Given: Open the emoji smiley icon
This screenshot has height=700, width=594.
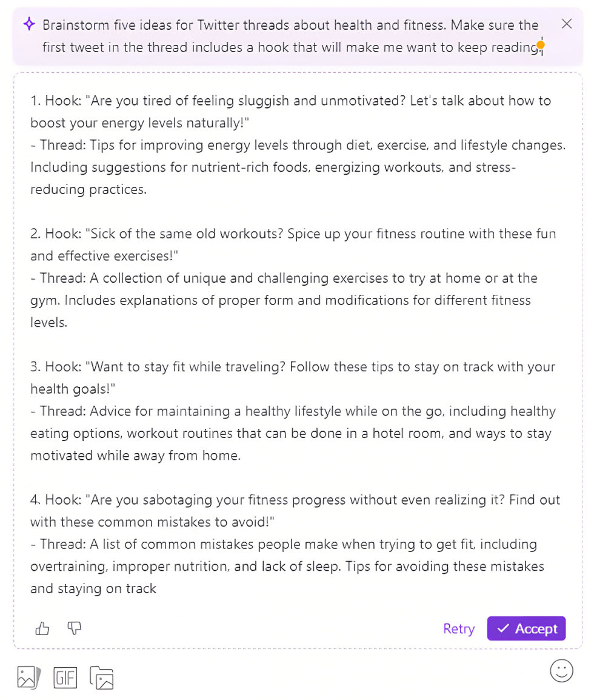Looking at the screenshot, I should coord(561,671).
